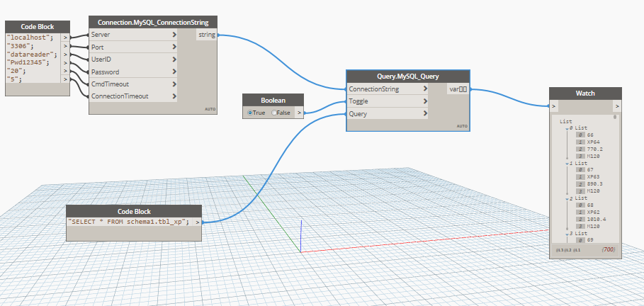The width and height of the screenshot is (644, 306).
Task: Select the Boolean node title bar
Action: 273,100
